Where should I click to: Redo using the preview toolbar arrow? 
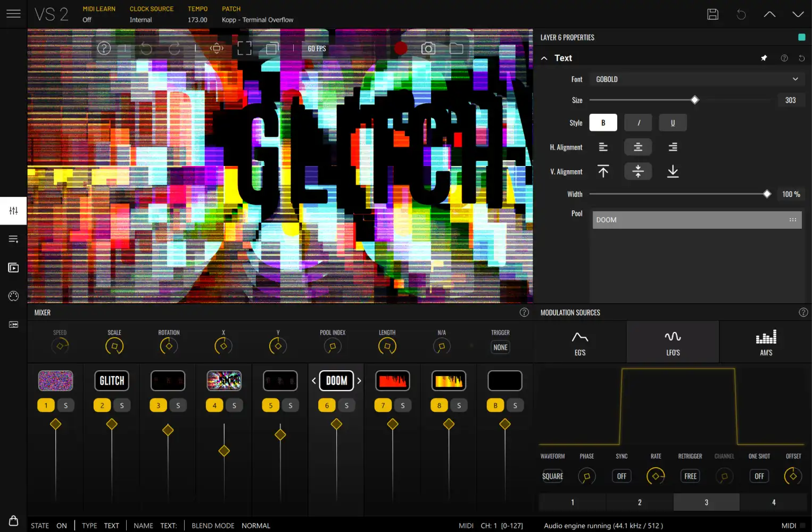tap(175, 48)
